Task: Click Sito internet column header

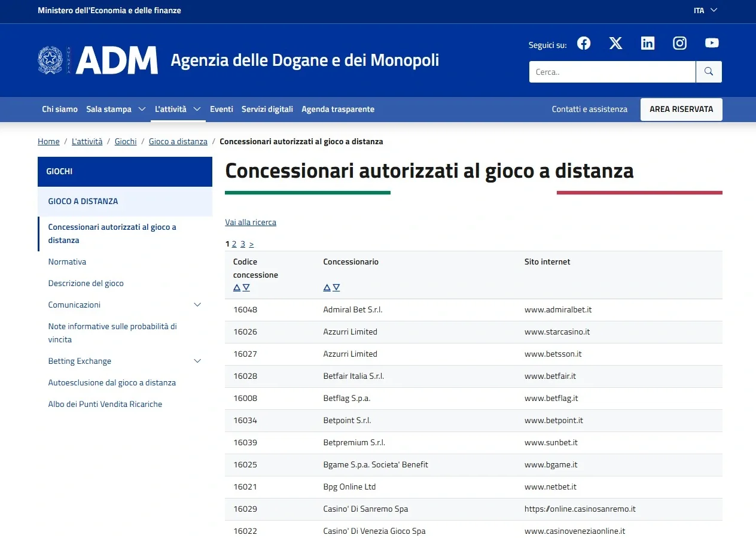Action: pyautogui.click(x=547, y=262)
